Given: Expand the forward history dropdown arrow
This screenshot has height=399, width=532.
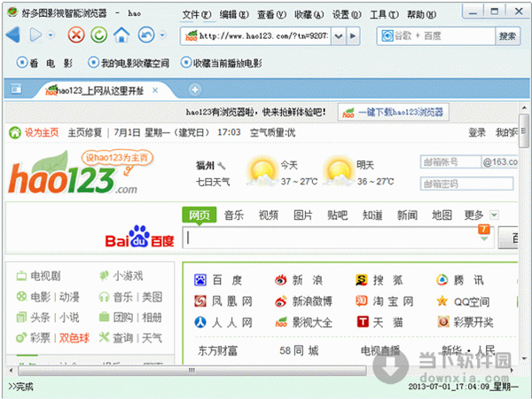Looking at the screenshot, I should point(51,35).
